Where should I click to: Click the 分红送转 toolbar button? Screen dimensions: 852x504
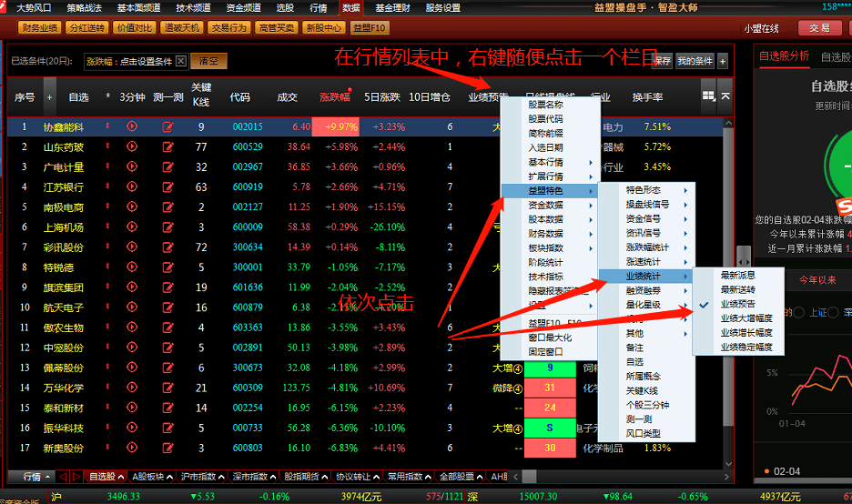87,27
